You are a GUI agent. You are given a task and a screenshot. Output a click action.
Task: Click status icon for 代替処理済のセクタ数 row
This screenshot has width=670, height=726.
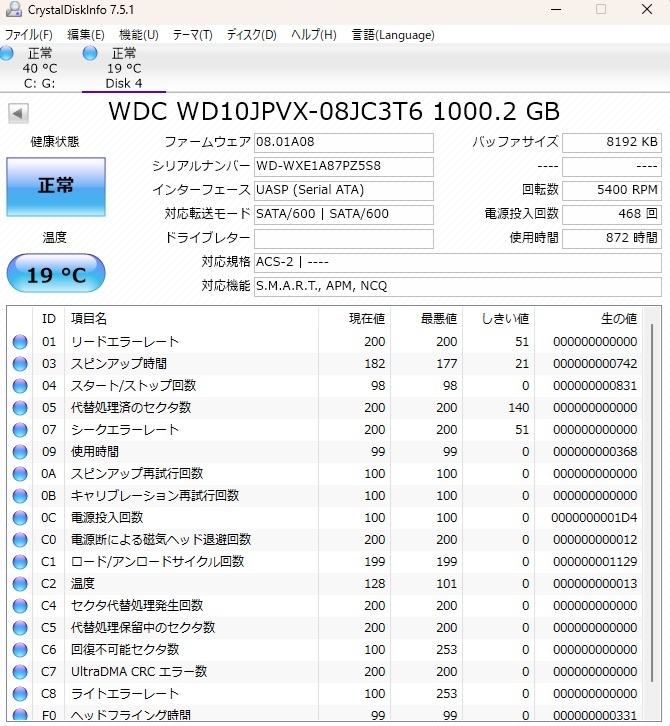click(20, 408)
